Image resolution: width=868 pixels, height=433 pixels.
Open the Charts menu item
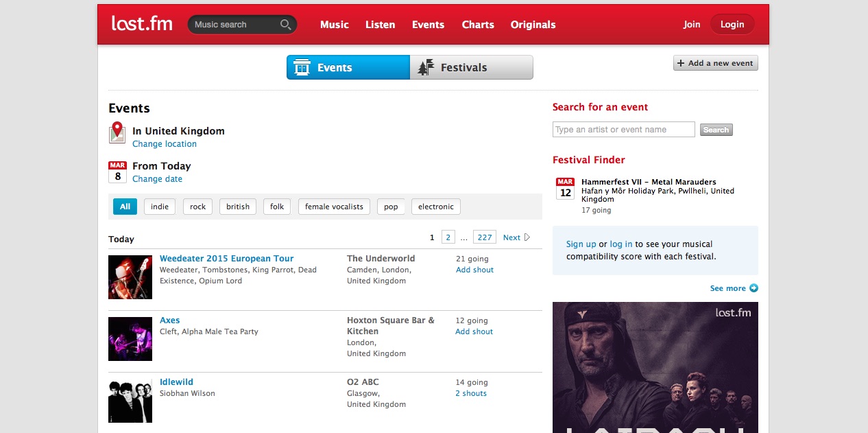coord(478,25)
